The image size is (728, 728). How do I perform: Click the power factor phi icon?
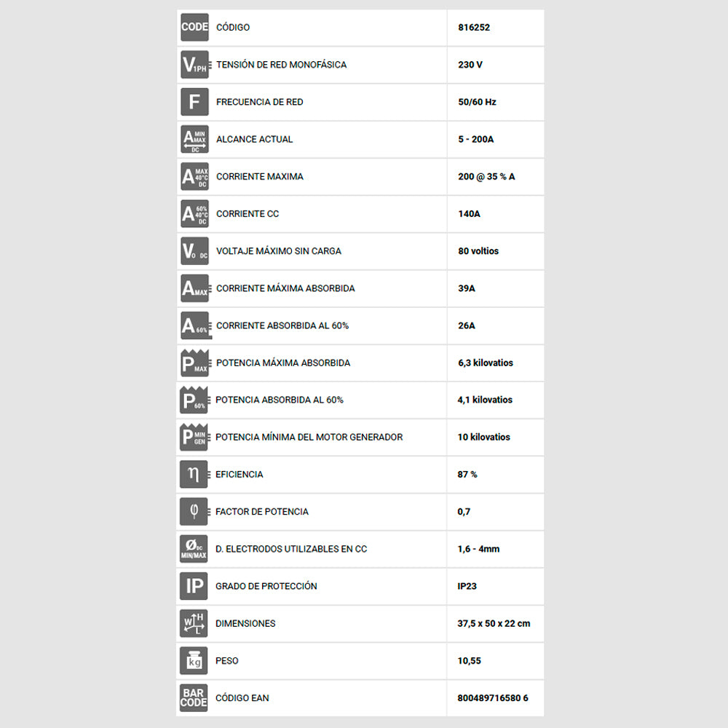coord(194,512)
